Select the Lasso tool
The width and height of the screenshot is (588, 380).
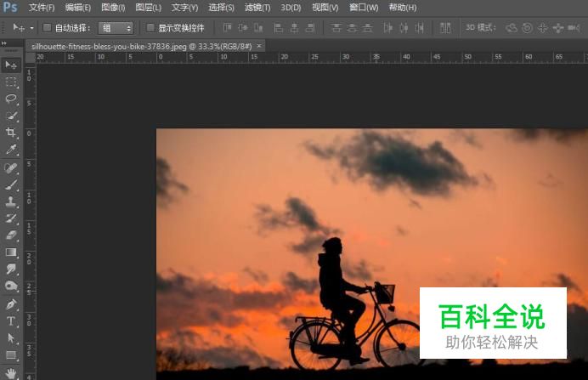click(11, 99)
